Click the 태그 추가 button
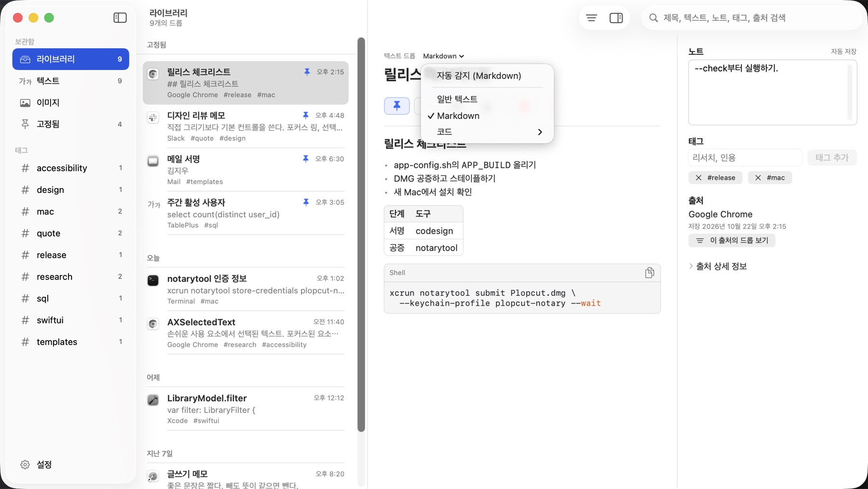The image size is (868, 489). click(832, 158)
